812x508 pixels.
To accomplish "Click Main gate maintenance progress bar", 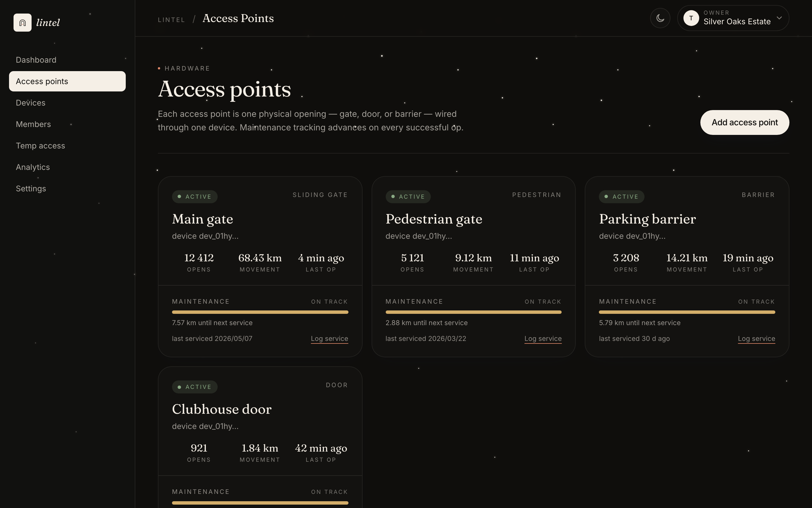I will tap(260, 312).
